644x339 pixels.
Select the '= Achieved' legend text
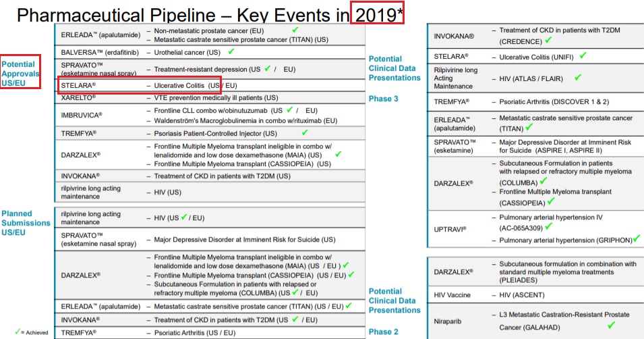(x=34, y=332)
